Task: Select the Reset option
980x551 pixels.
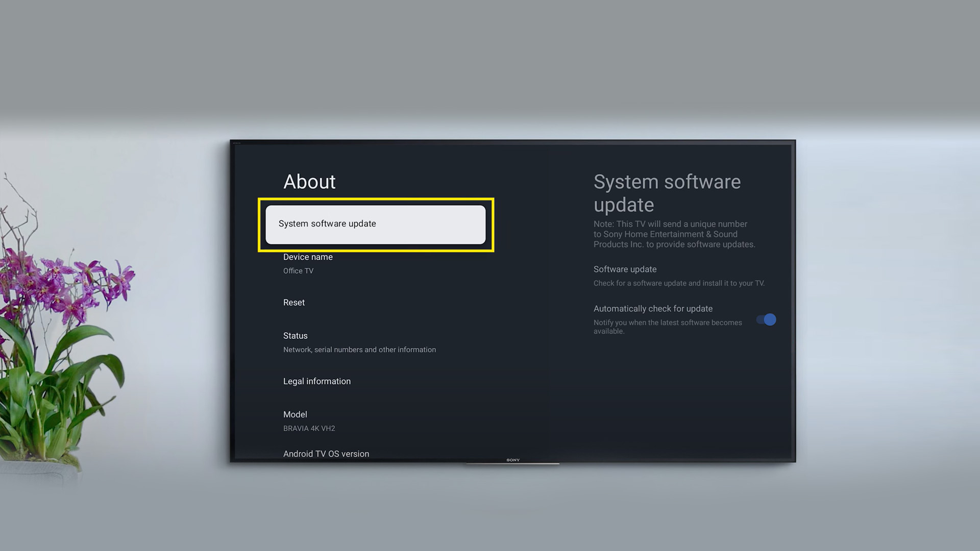Action: coord(294,303)
